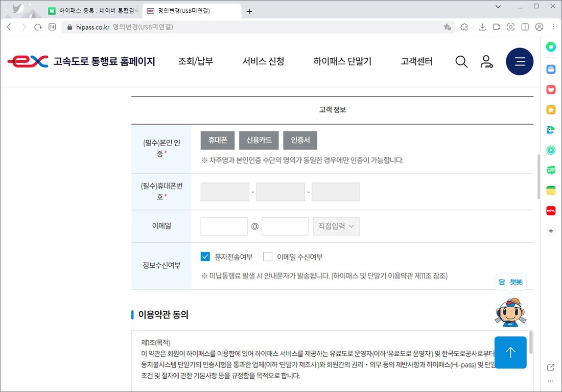Open the Naver Calendar sidebar icon

pyautogui.click(x=551, y=190)
